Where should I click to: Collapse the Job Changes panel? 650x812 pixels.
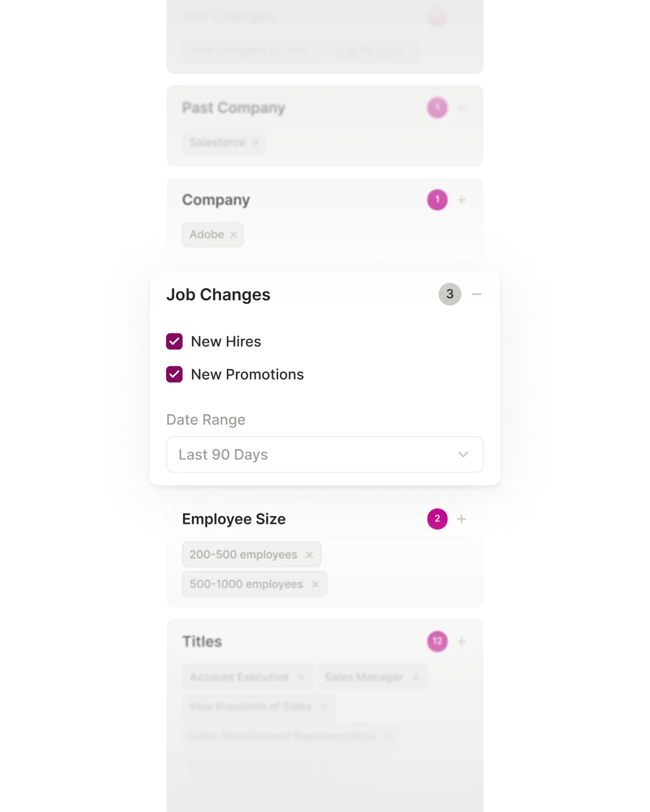(x=477, y=294)
